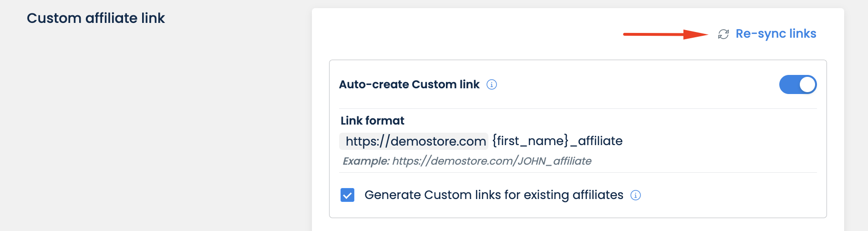Uncheck Generate Custom links for existing affiliates
Screen dimensions: 868x231
pyautogui.click(x=347, y=195)
